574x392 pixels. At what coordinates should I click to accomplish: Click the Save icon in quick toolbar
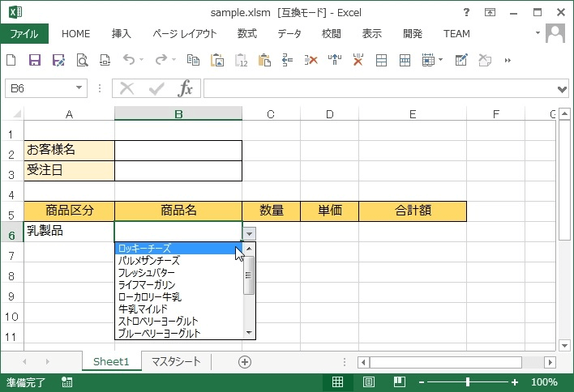pyautogui.click(x=35, y=60)
